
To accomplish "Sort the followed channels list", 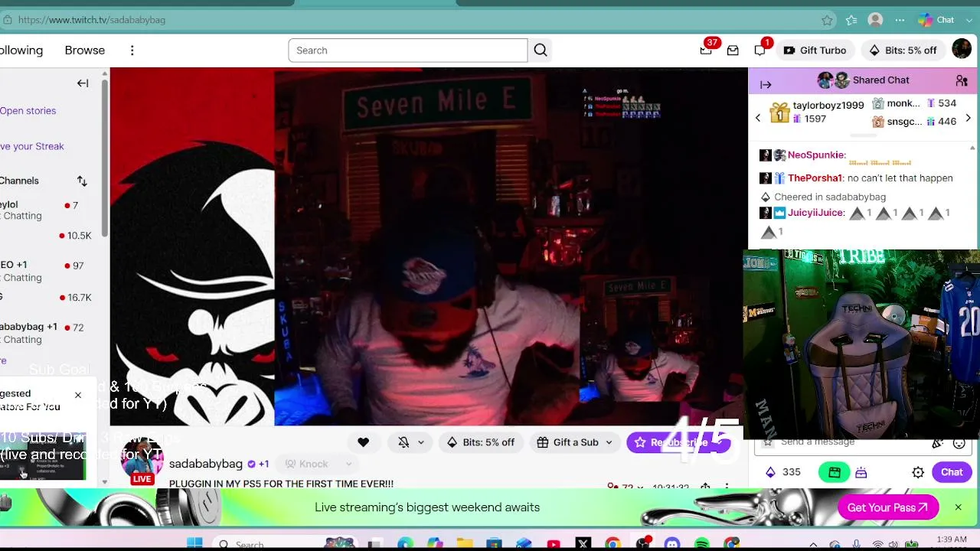I will click(x=82, y=181).
